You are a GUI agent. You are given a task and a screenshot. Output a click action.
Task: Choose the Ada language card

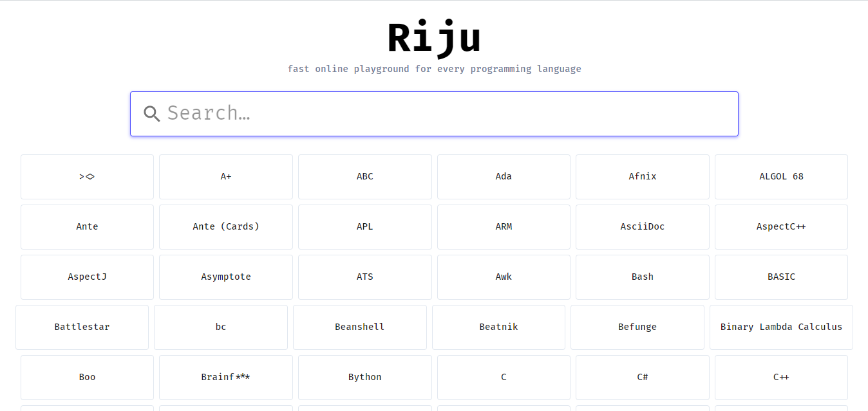click(x=504, y=177)
